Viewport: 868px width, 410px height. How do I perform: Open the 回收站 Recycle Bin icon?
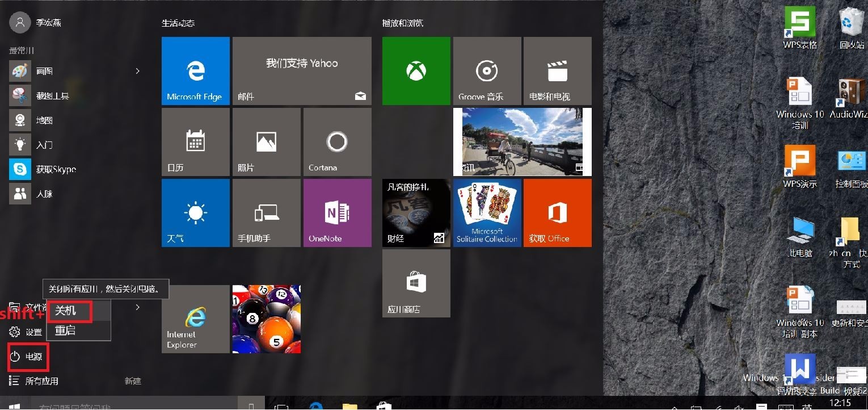point(852,28)
